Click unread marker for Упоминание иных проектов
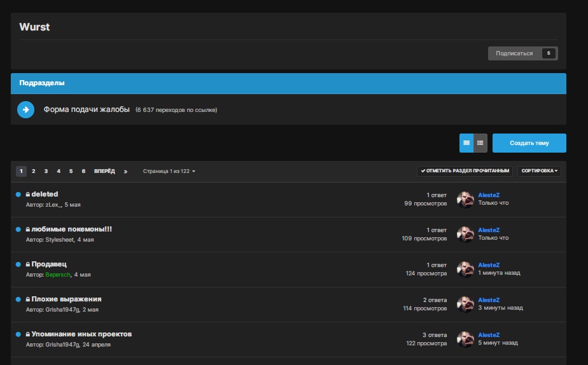The height and width of the screenshot is (365, 588). click(x=18, y=334)
